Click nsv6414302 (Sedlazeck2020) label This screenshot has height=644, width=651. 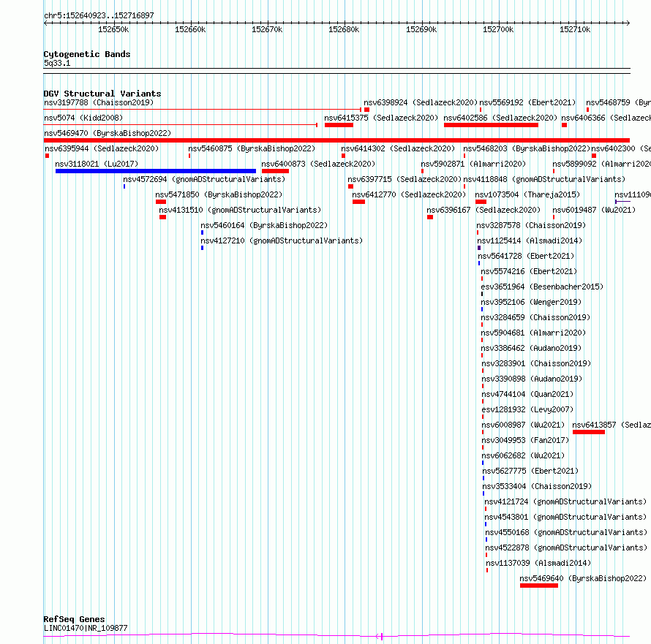tap(398, 148)
